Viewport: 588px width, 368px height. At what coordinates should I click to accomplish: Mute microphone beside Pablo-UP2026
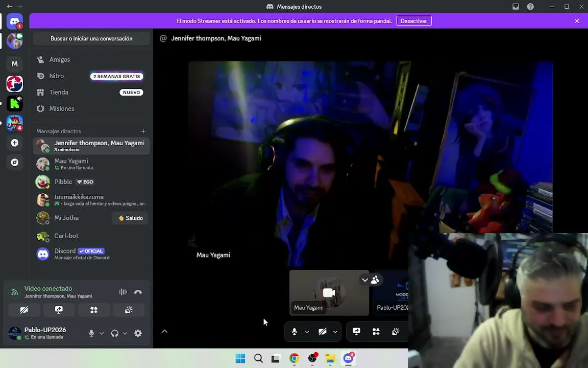(x=91, y=333)
